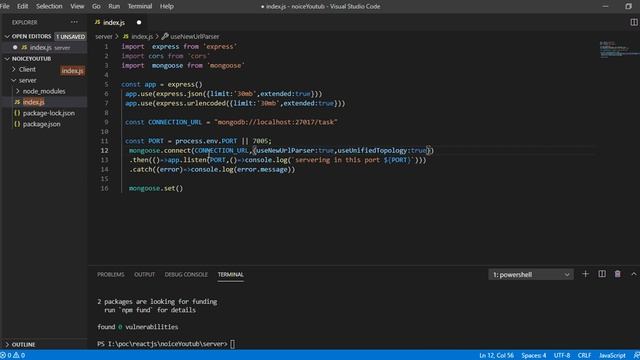The height and width of the screenshot is (360, 640).
Task: Click JS icon beside index.js in tree
Action: [17, 102]
